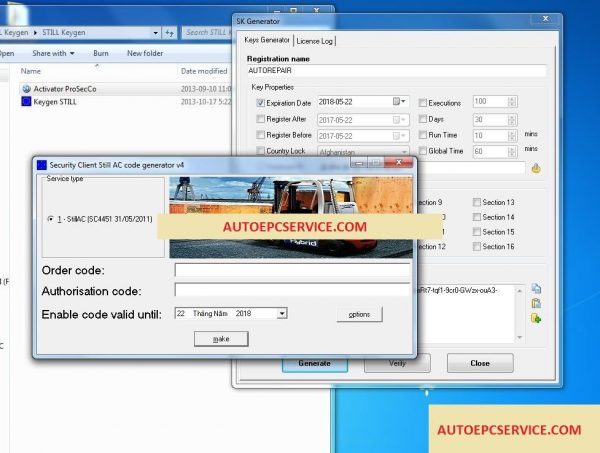600x453 pixels.
Task: Sort by the Name column header
Action: (31, 71)
